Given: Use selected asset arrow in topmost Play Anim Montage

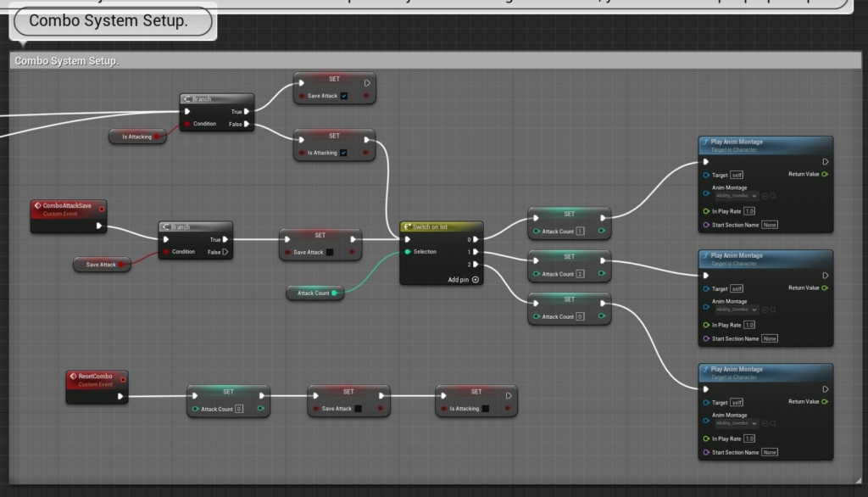Looking at the screenshot, I should 765,196.
